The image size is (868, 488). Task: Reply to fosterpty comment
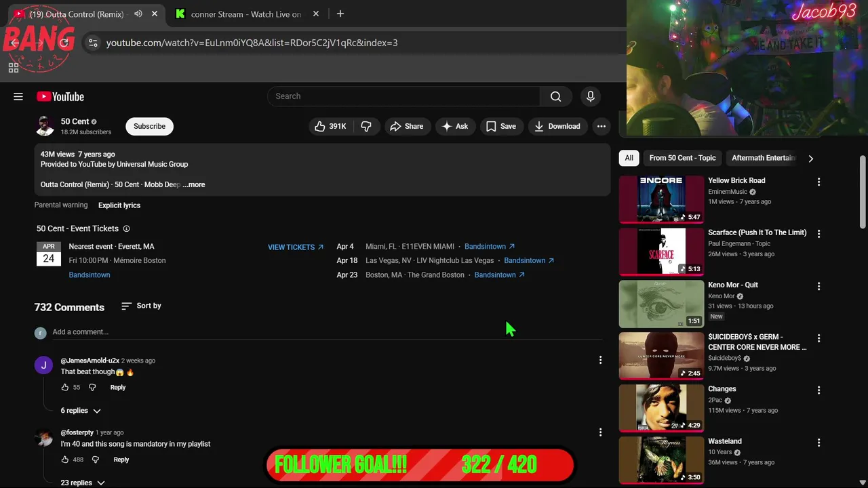pyautogui.click(x=121, y=460)
